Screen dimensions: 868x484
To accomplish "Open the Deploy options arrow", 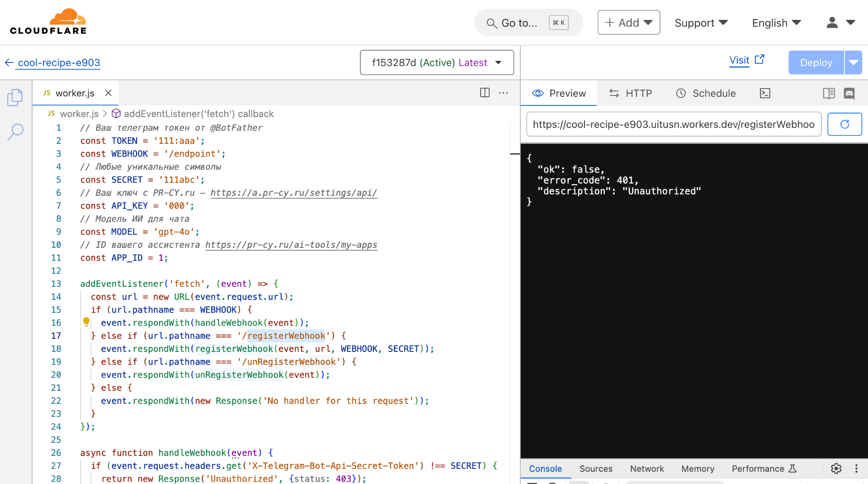I will coord(854,62).
